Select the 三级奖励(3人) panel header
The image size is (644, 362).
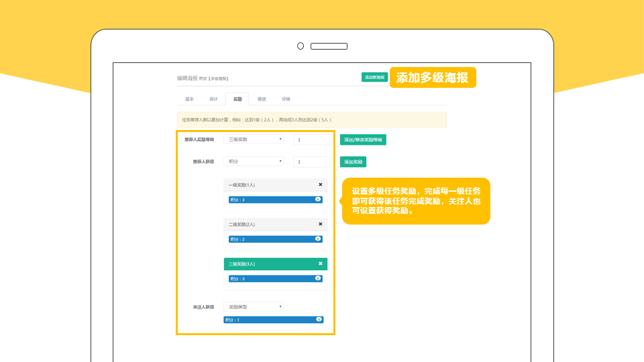coord(268,263)
